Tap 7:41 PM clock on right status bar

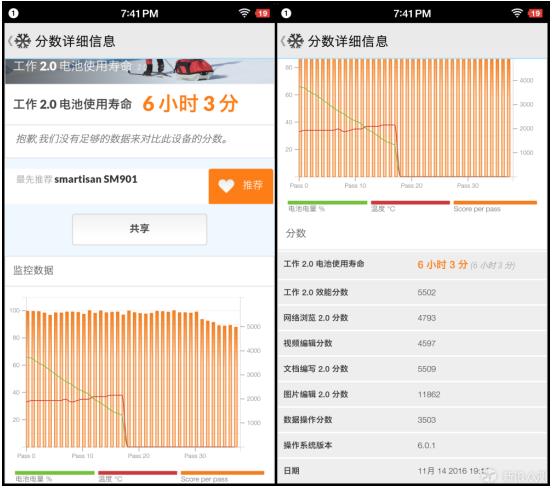pos(412,13)
